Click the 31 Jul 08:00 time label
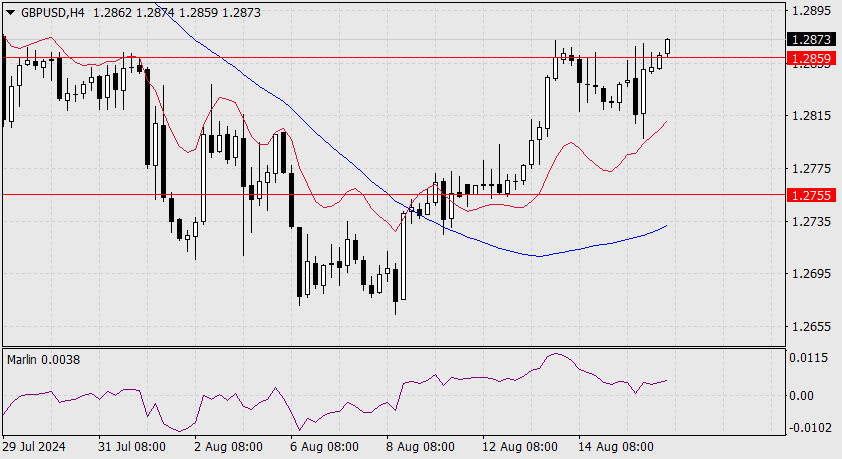This screenshot has height=459, width=842. click(132, 447)
